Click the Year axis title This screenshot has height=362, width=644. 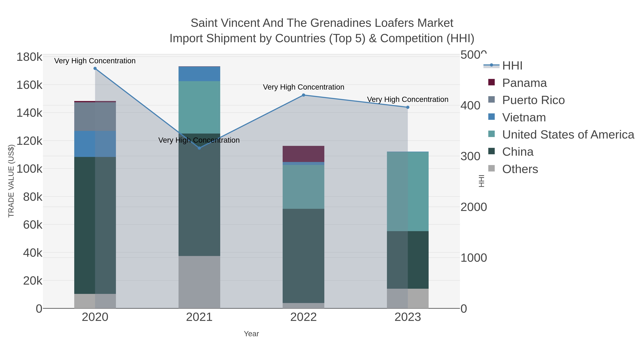point(252,334)
